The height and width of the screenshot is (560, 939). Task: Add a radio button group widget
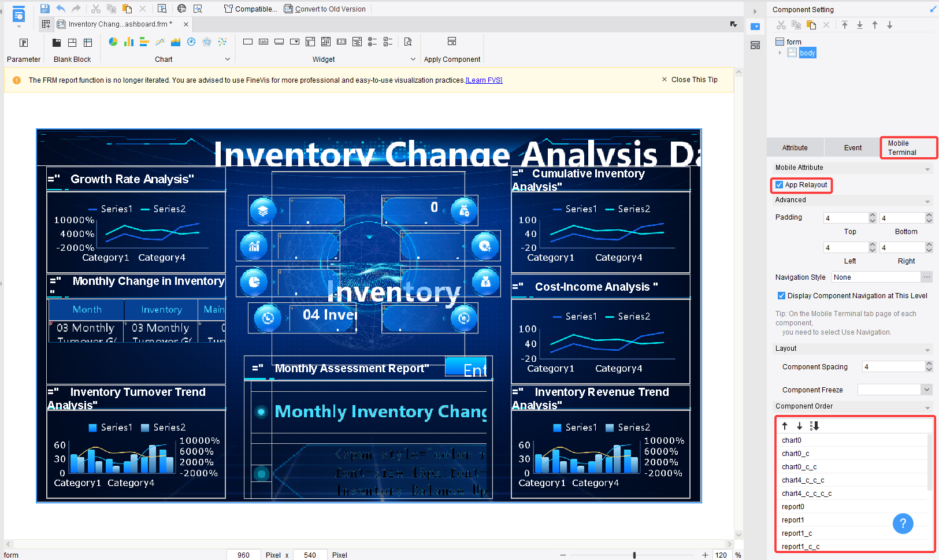point(373,42)
